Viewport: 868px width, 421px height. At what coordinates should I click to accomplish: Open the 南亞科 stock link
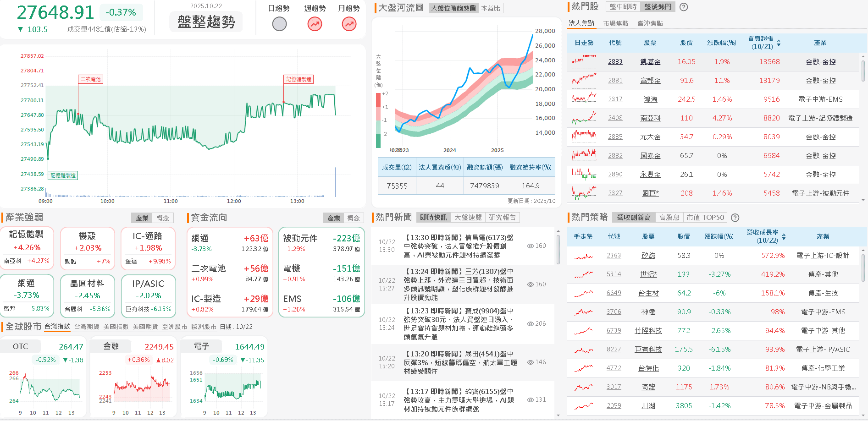click(x=650, y=118)
